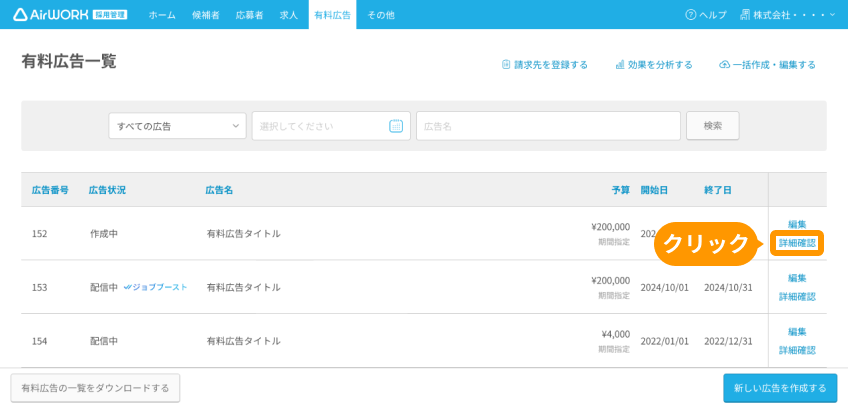Open the その他 menu
Image resolution: width=848 pixels, height=408 pixels.
[381, 15]
